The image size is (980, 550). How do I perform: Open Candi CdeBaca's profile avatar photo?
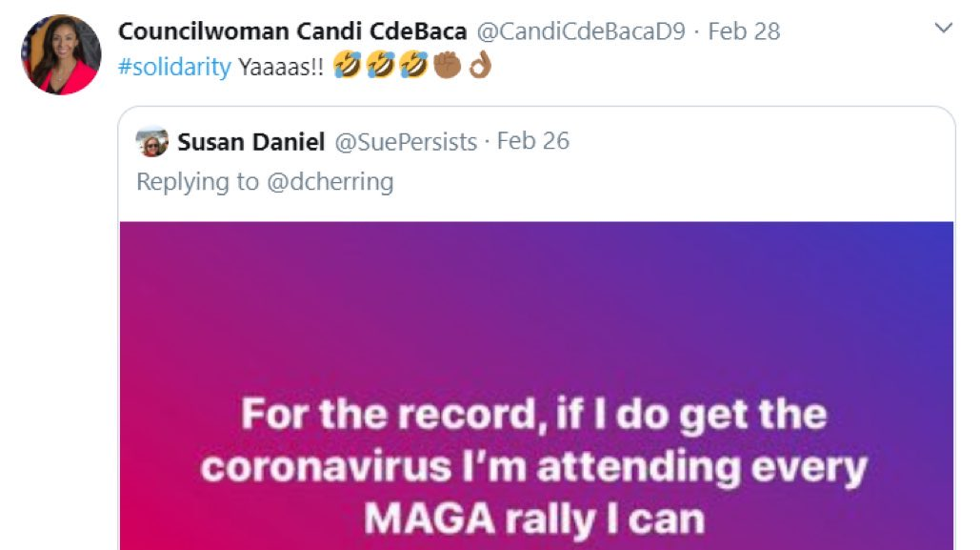coord(61,54)
